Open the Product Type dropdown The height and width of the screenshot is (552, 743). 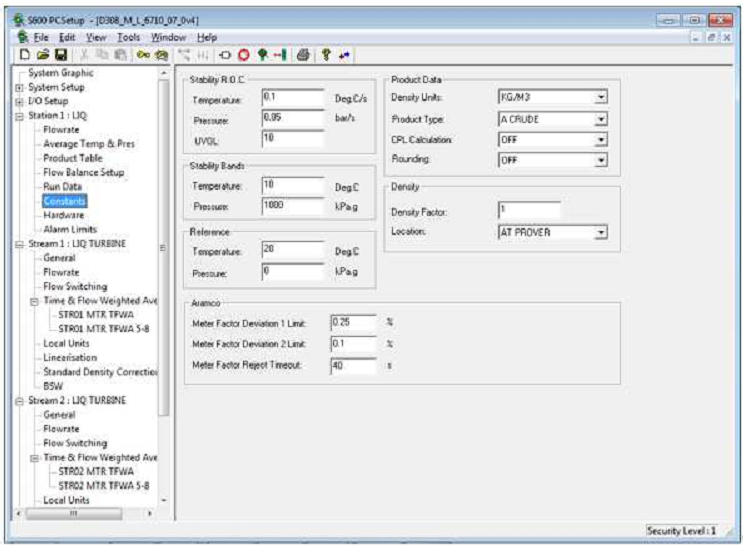(601, 119)
